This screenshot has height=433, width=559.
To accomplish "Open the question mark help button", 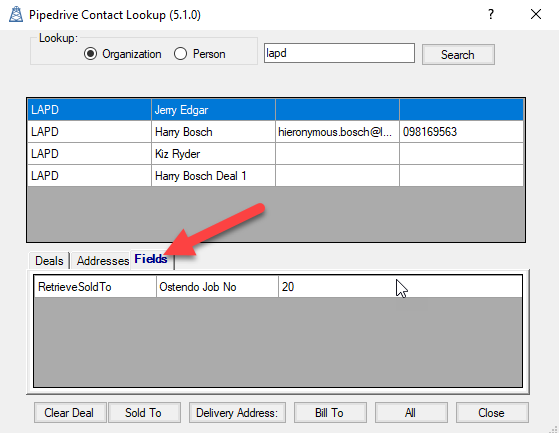I will tap(491, 15).
